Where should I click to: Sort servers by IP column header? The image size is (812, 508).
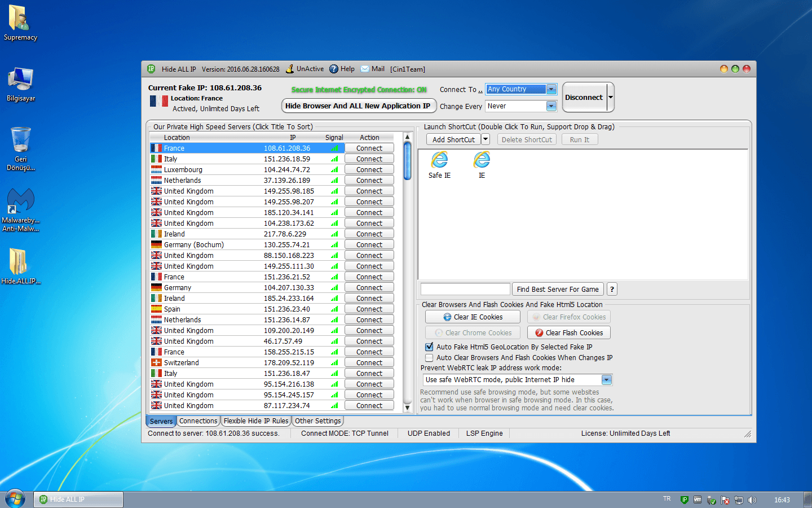click(x=293, y=137)
